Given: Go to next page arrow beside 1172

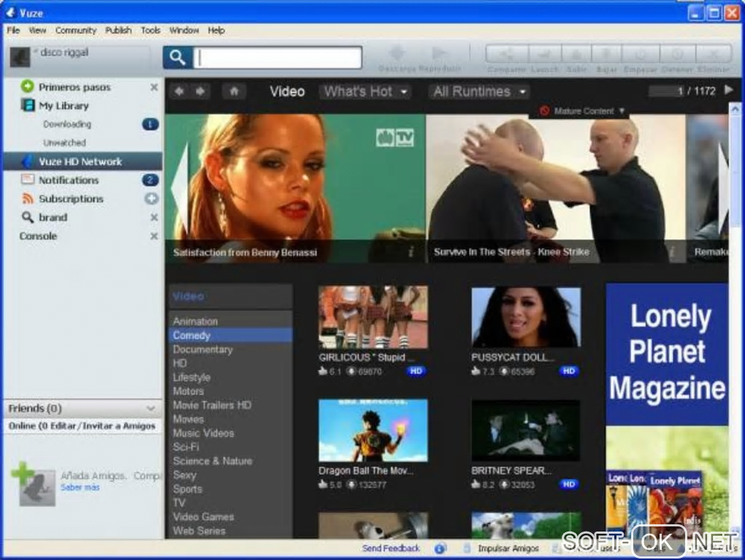Looking at the screenshot, I should [728, 90].
